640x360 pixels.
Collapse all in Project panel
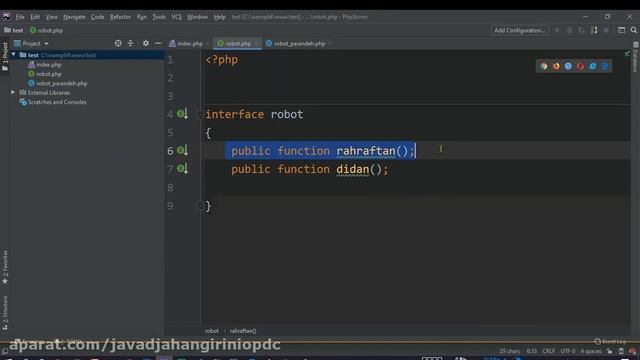tap(131, 43)
